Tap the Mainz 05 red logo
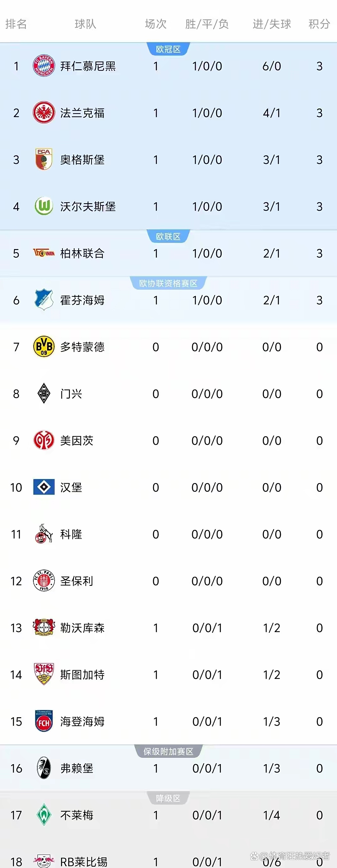Viewport: 337px width, 868px height. point(44,440)
